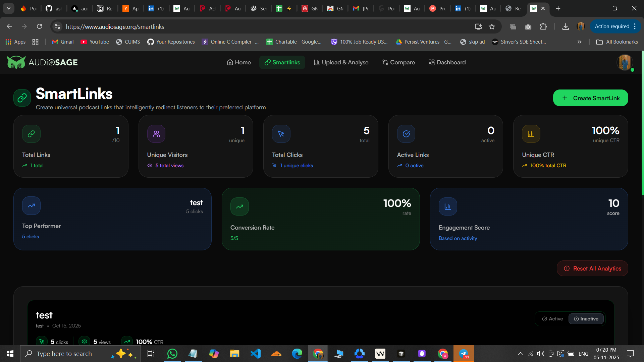Toggle the bookmark star for this page

[x=492, y=26]
